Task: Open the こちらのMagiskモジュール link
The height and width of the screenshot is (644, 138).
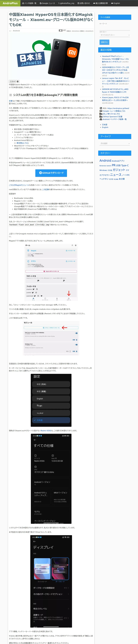Action: 19,185
